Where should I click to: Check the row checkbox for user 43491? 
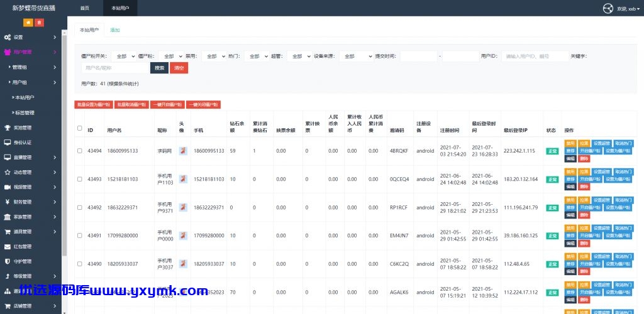click(x=80, y=235)
